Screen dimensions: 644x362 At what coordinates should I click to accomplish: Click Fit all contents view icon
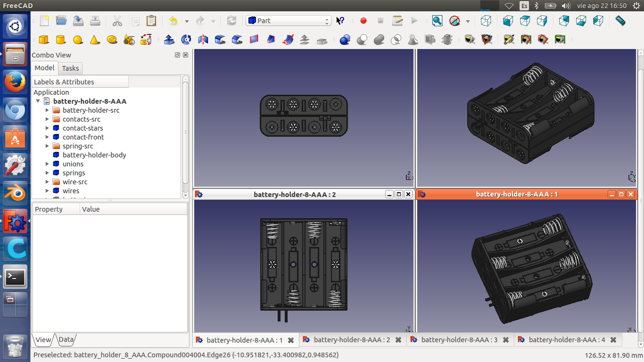[x=437, y=21]
